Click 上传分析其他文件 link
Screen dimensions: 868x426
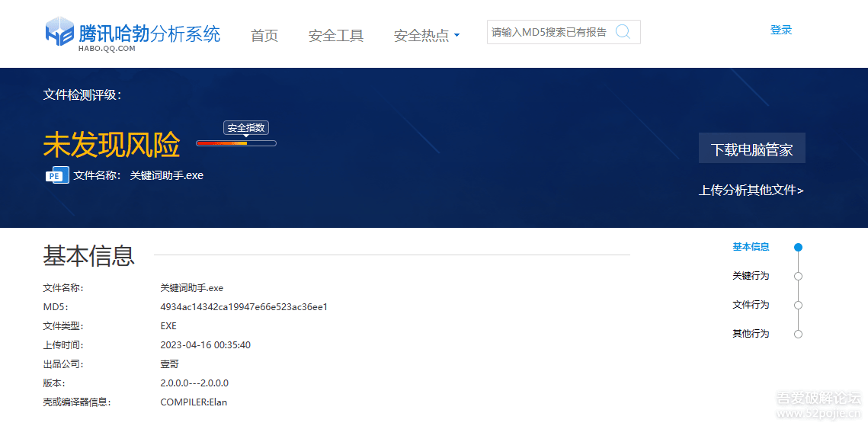click(x=751, y=191)
